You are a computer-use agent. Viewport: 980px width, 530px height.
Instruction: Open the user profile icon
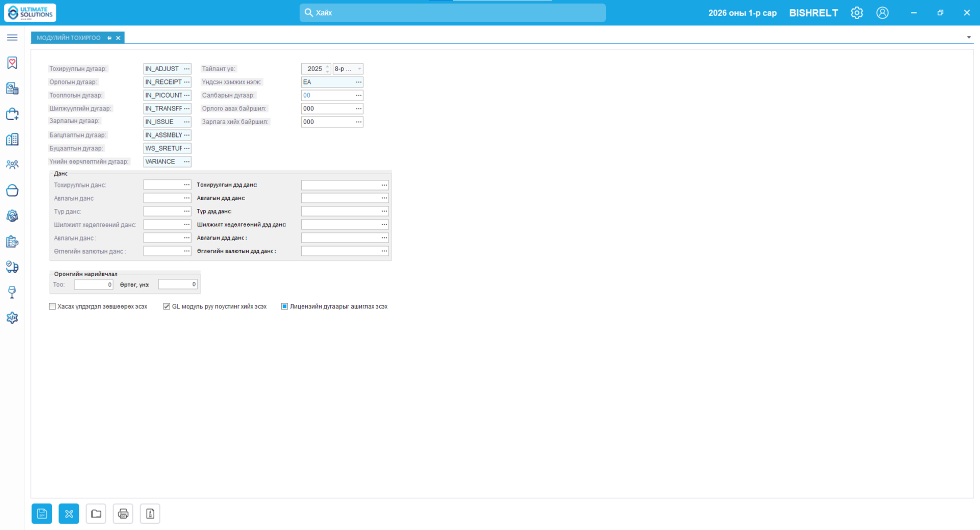click(x=882, y=12)
